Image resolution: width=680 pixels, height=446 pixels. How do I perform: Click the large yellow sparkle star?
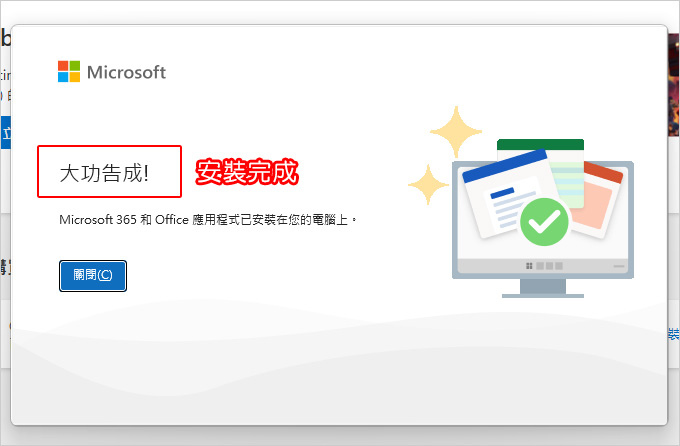[456, 131]
